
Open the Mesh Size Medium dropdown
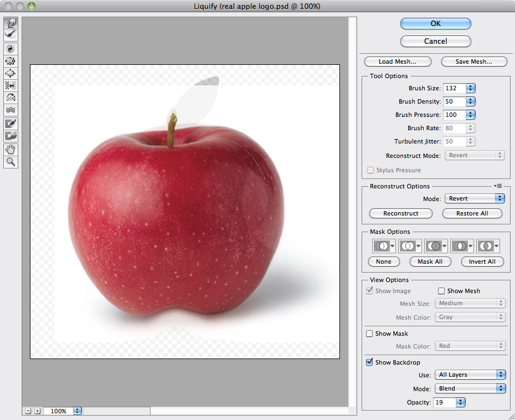470,303
